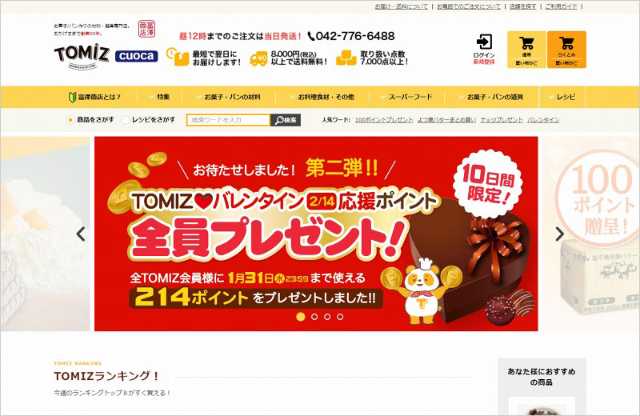Click the 検索 search button

pyautogui.click(x=286, y=120)
